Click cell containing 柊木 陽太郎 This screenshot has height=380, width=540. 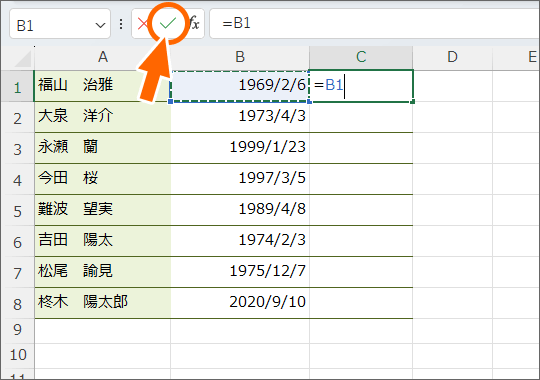click(103, 303)
